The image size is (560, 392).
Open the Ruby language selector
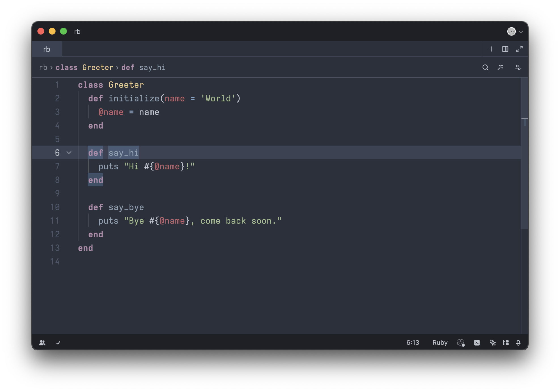(x=440, y=343)
